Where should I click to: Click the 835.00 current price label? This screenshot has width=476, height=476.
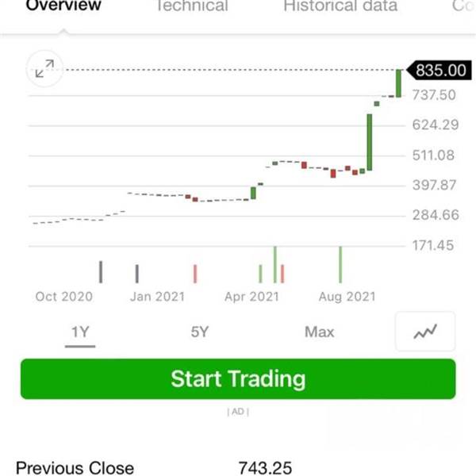tap(439, 70)
